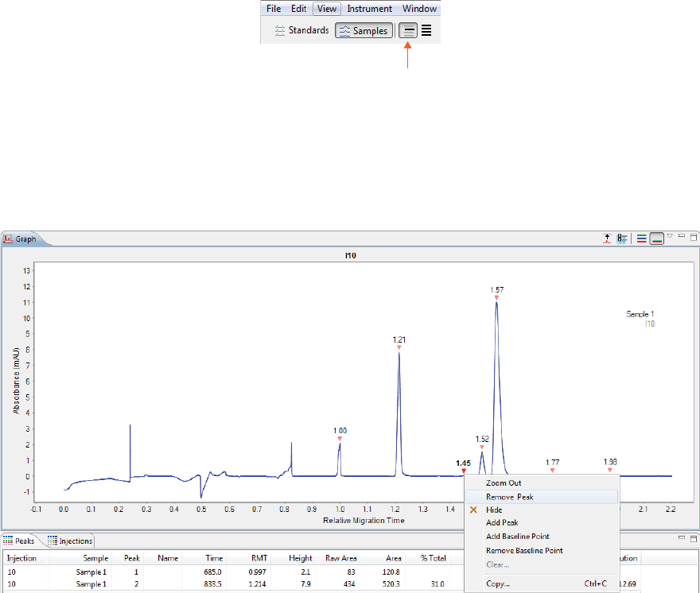This screenshot has height=593, width=700.
Task: Click the 1.52 peak marker
Action: (482, 447)
